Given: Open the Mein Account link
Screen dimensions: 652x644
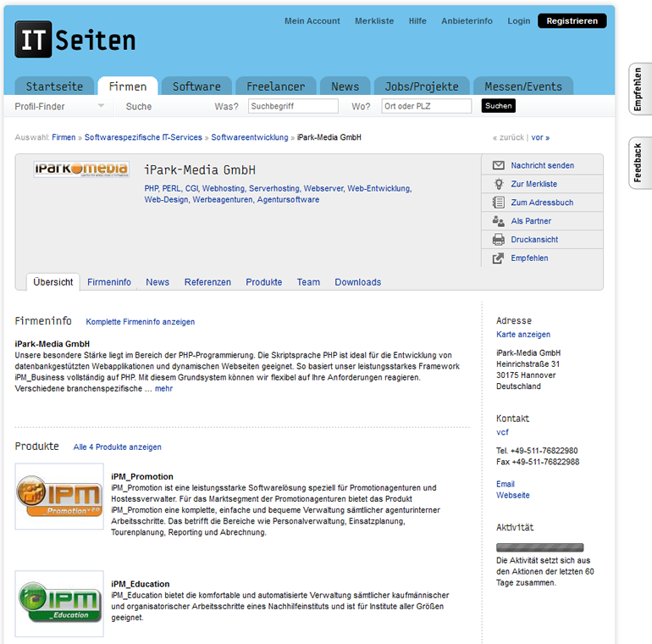Looking at the screenshot, I should pyautogui.click(x=312, y=21).
